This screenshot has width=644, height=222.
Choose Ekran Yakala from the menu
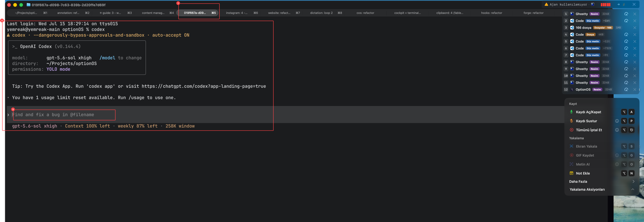[602, 146]
